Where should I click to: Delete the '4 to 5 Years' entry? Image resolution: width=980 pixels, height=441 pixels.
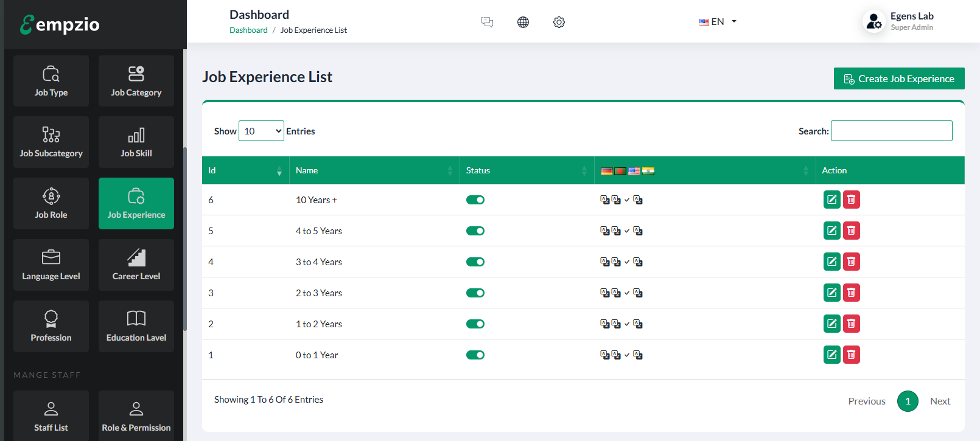click(x=851, y=231)
